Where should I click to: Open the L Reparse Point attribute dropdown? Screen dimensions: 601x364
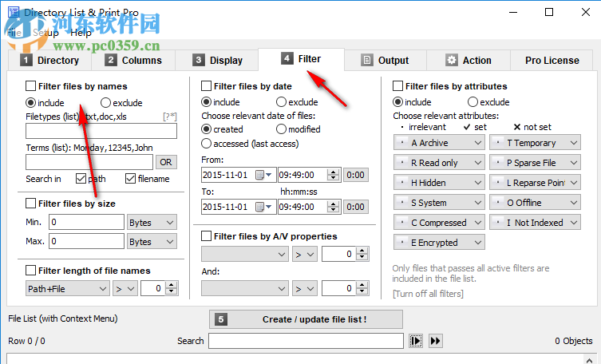535,182
